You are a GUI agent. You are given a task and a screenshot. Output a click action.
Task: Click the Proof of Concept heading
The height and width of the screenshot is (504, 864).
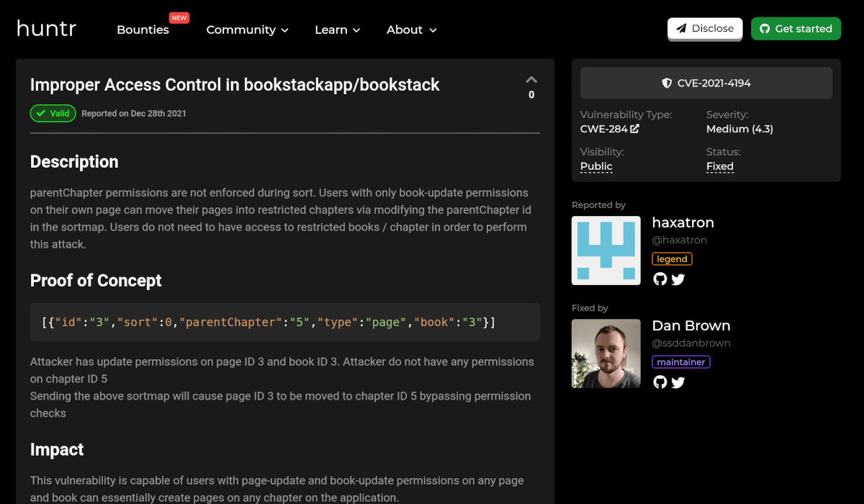click(96, 281)
